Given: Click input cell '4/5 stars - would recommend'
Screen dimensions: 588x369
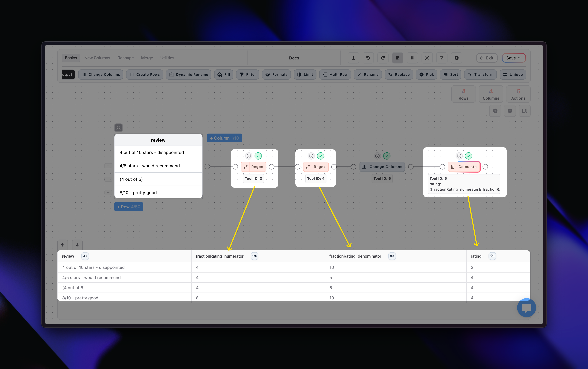Looking at the screenshot, I should (x=158, y=166).
